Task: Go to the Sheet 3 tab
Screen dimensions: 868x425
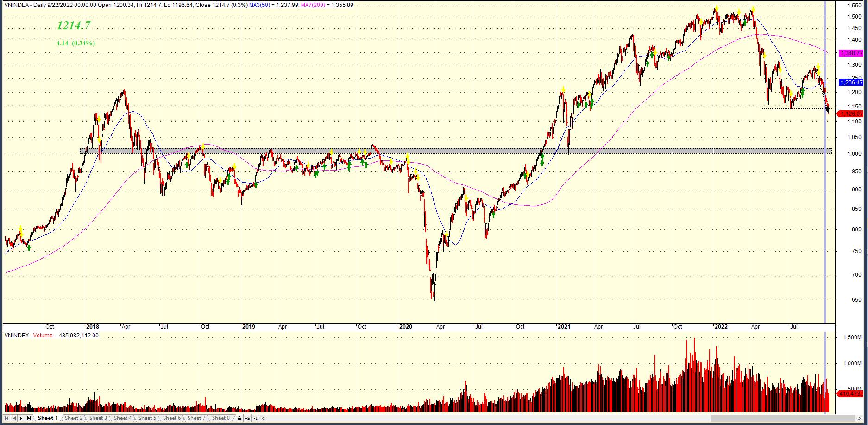Action: pos(98,418)
